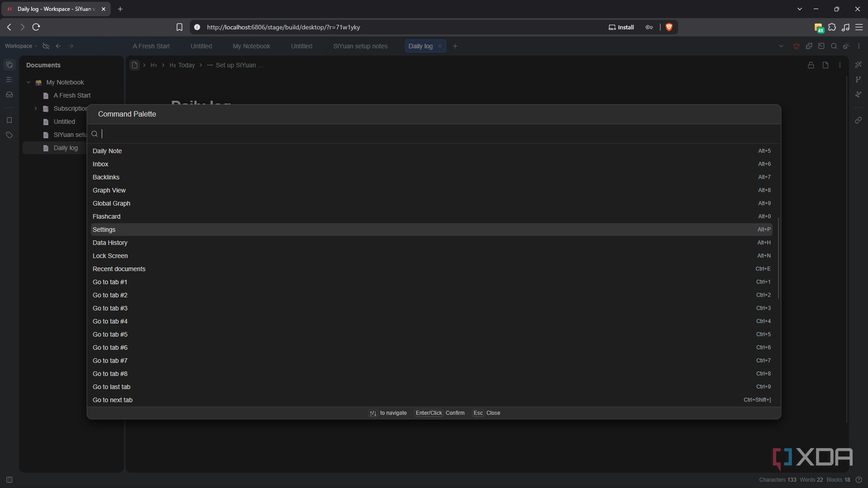Image resolution: width=868 pixels, height=488 pixels.
Task: Close the Daily log tab
Action: (x=440, y=46)
